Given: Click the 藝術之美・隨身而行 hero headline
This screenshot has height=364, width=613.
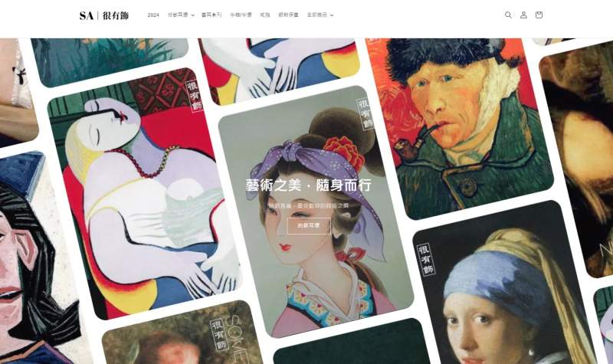Looking at the screenshot, I should 309,185.
